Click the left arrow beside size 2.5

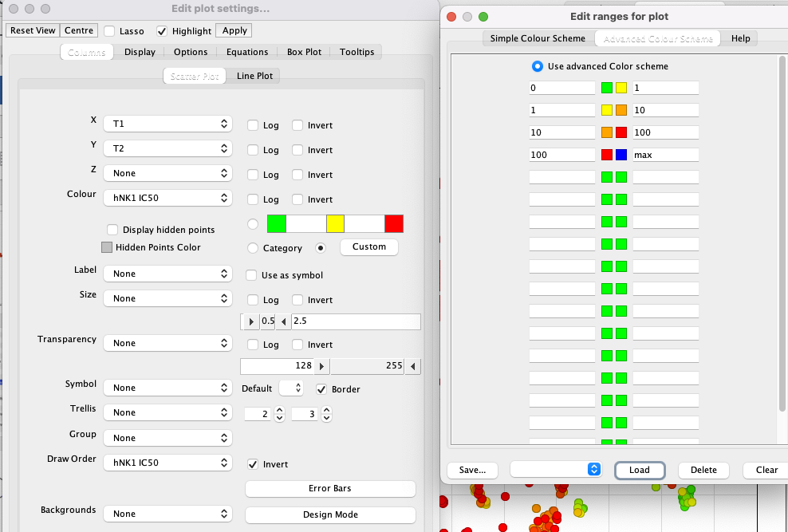(283, 321)
